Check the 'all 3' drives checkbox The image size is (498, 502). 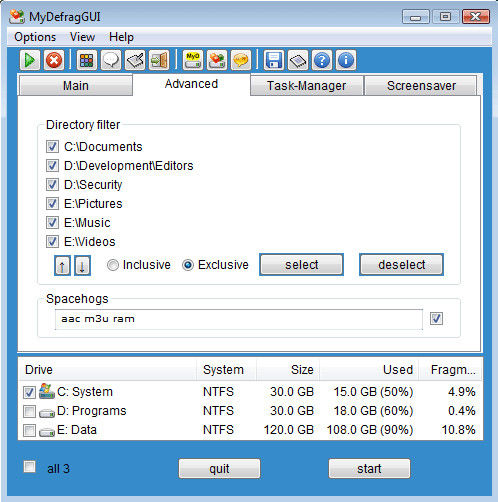tap(30, 467)
